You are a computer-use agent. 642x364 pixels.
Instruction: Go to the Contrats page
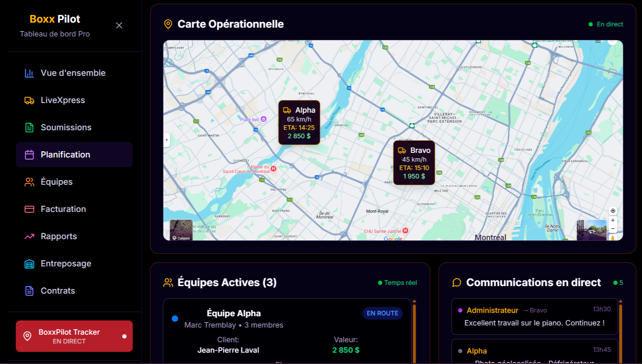pyautogui.click(x=74, y=291)
